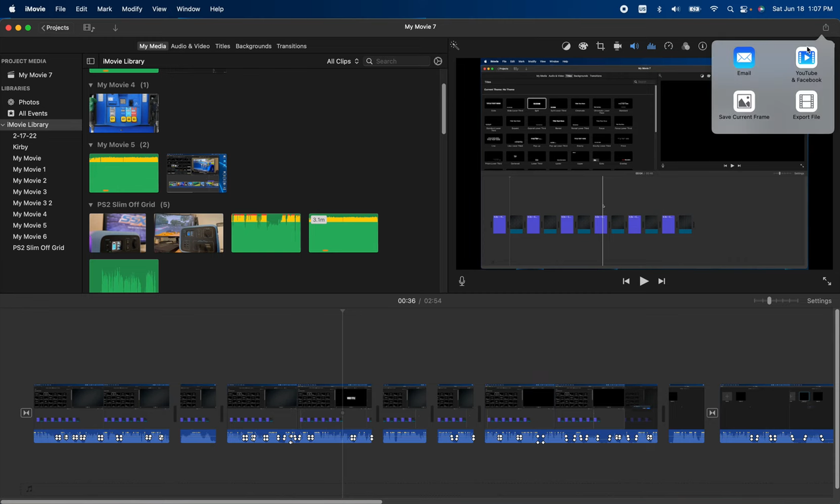The width and height of the screenshot is (840, 504).
Task: Open the Color Correction controls
Action: pos(583,46)
